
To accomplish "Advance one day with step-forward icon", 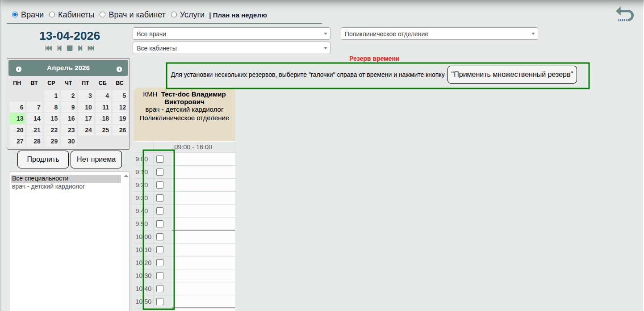I will pyautogui.click(x=80, y=48).
